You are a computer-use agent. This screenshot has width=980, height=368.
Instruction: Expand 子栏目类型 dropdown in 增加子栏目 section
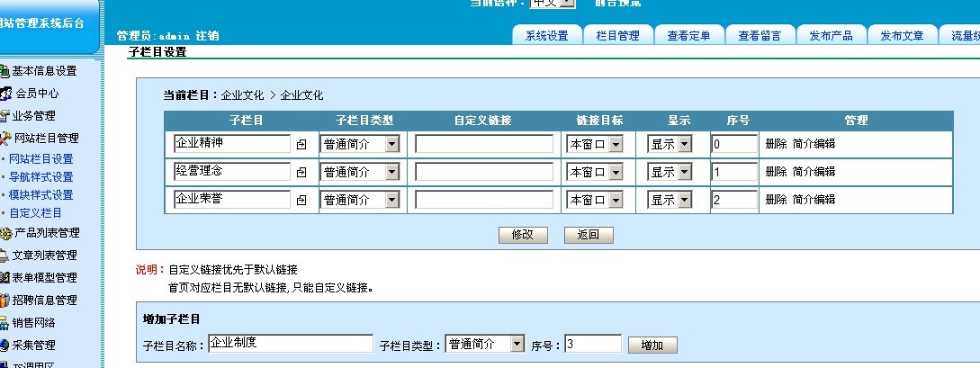pos(516,344)
